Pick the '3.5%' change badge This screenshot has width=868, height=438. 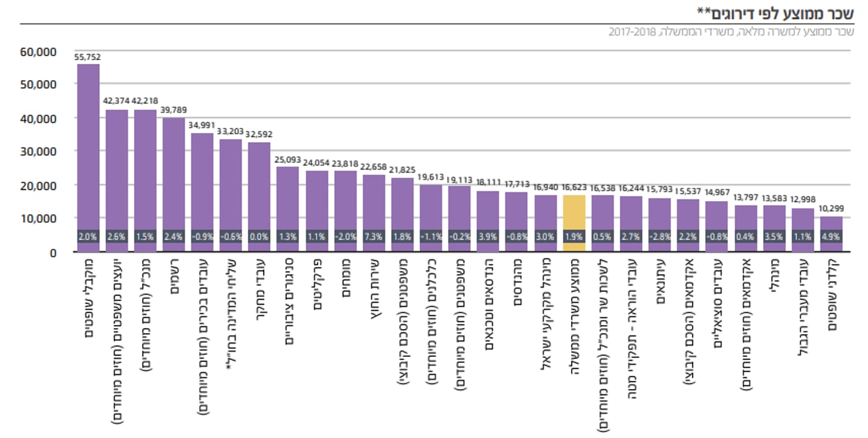pos(774,236)
